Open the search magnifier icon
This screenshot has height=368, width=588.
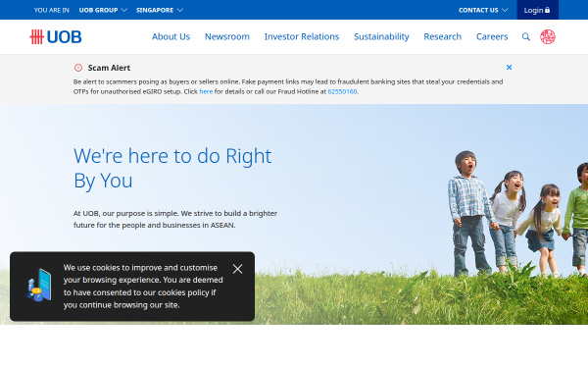coord(526,37)
